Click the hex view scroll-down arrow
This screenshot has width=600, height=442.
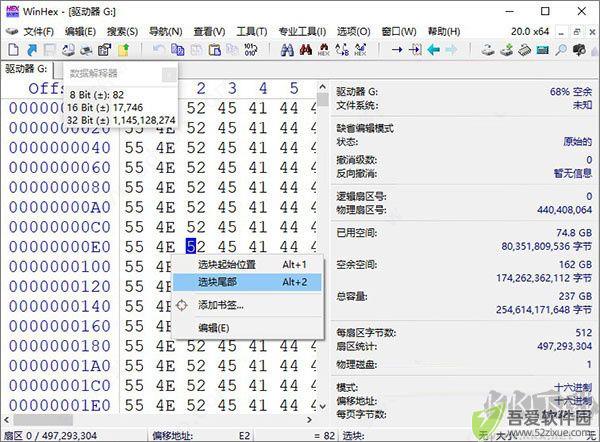click(x=323, y=406)
